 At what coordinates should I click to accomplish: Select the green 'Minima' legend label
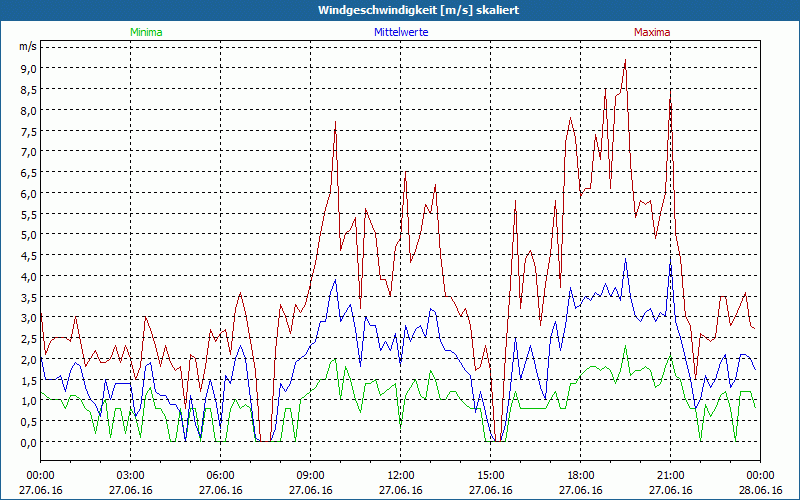(x=146, y=32)
